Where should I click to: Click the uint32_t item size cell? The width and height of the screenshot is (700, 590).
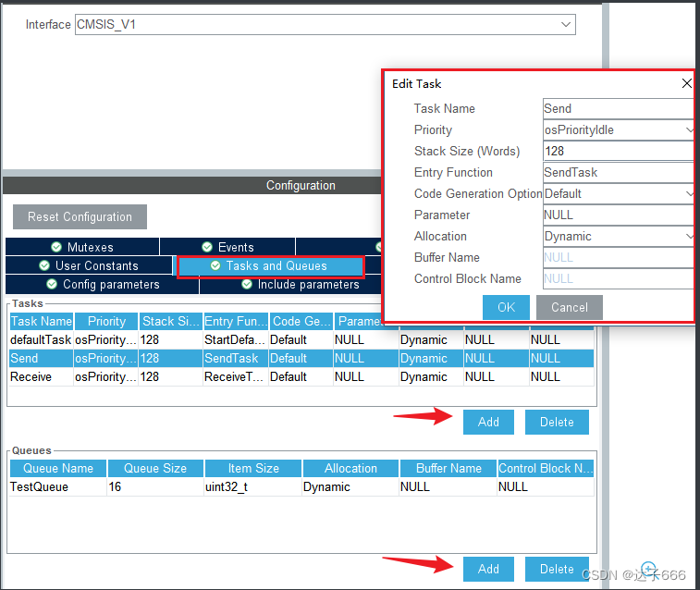click(253, 487)
